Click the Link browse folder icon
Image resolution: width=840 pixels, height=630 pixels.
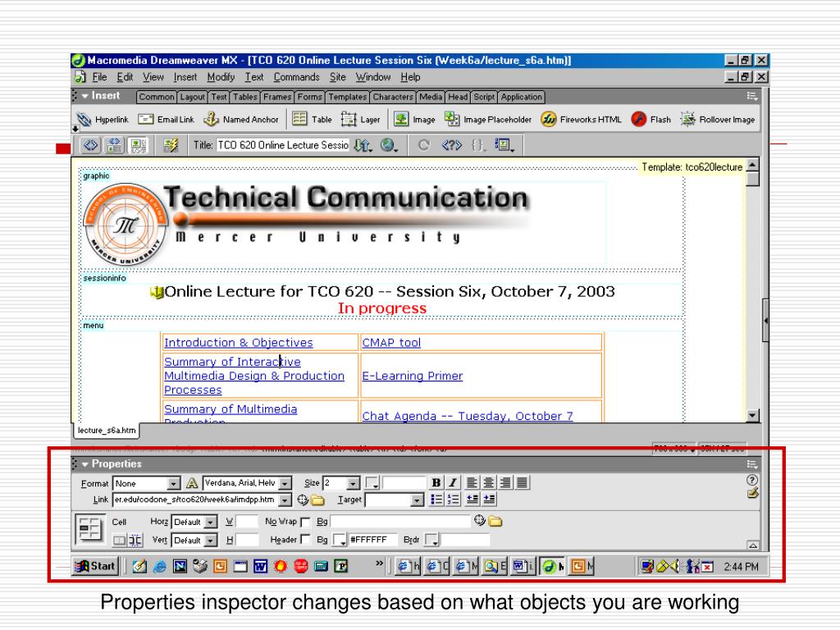coord(318,500)
